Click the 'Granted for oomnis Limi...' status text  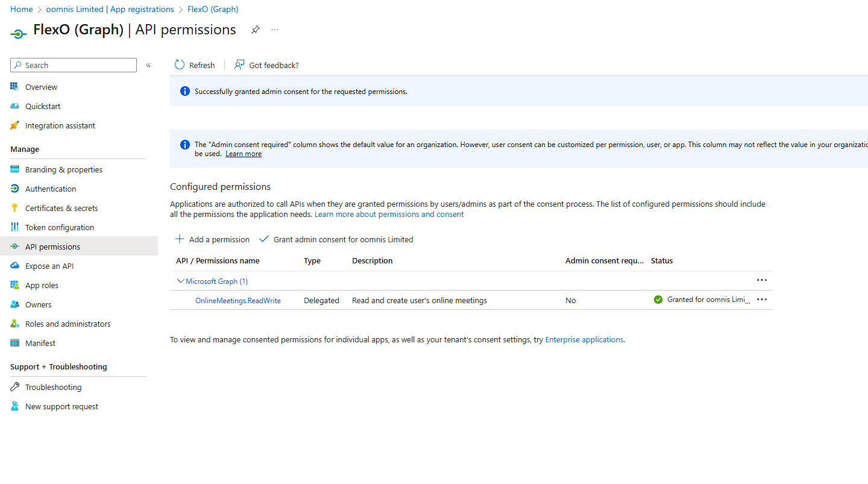click(709, 300)
